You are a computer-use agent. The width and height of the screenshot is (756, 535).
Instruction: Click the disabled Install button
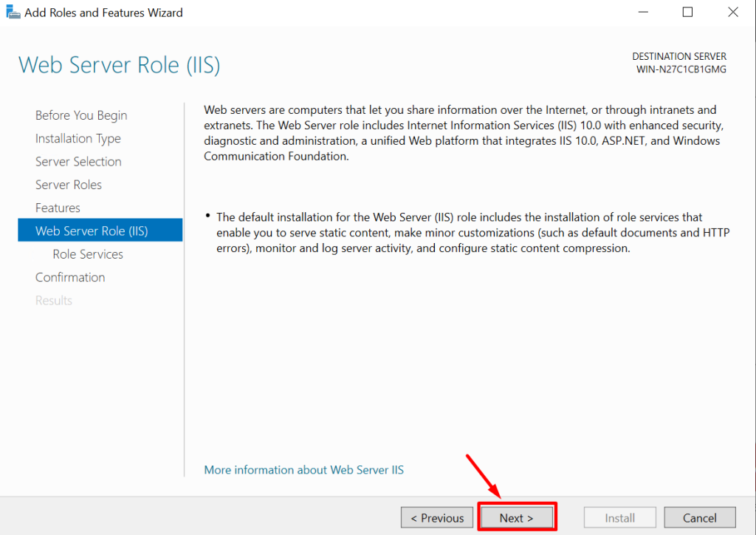coord(619,518)
